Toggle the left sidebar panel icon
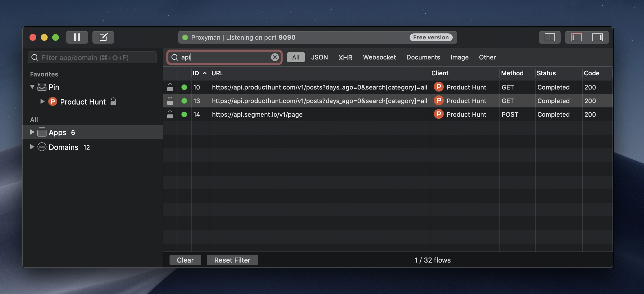Image resolution: width=644 pixels, height=294 pixels. click(x=576, y=37)
